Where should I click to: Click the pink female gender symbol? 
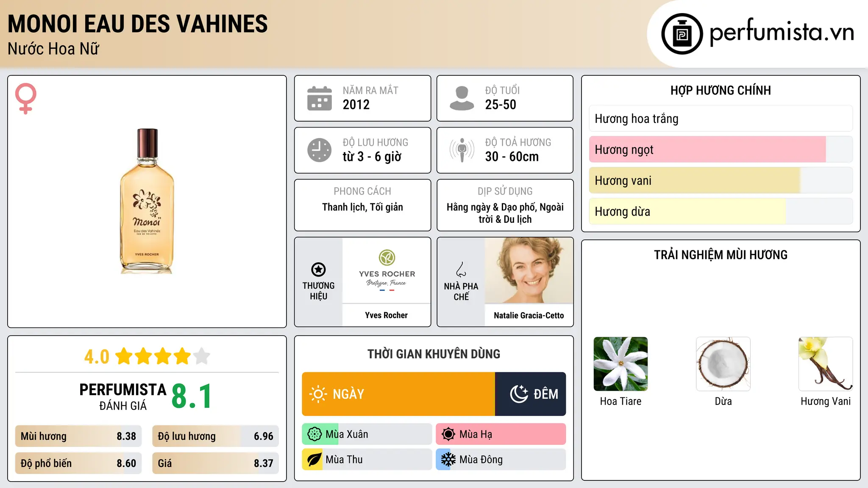point(26,98)
